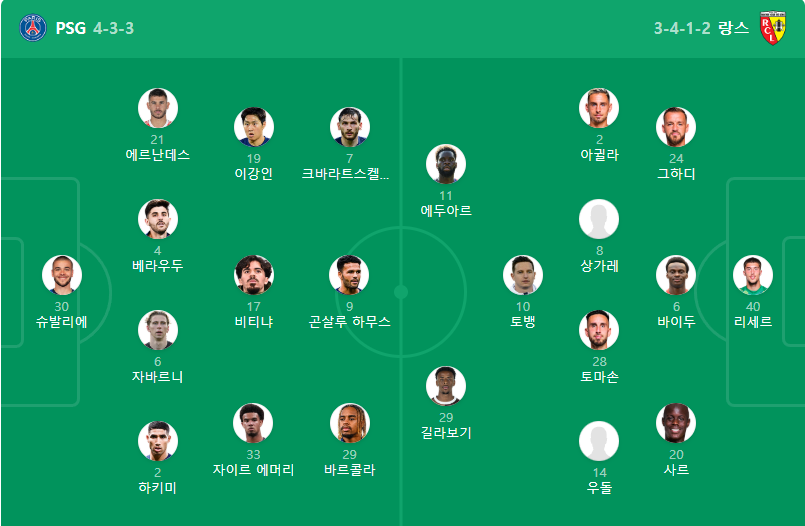Click 곤살루 하무스 portrait

[349, 275]
